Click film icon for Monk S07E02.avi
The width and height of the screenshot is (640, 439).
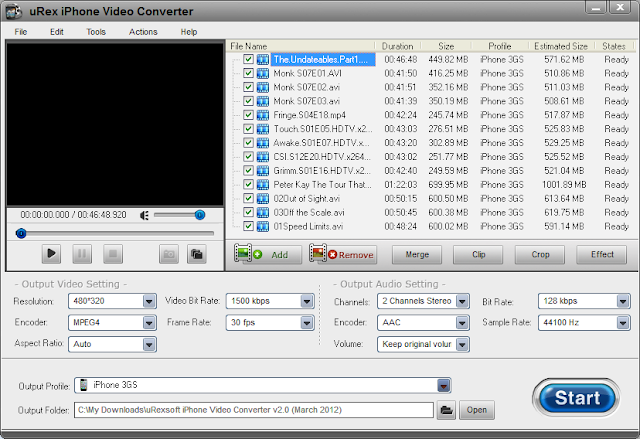click(262, 87)
